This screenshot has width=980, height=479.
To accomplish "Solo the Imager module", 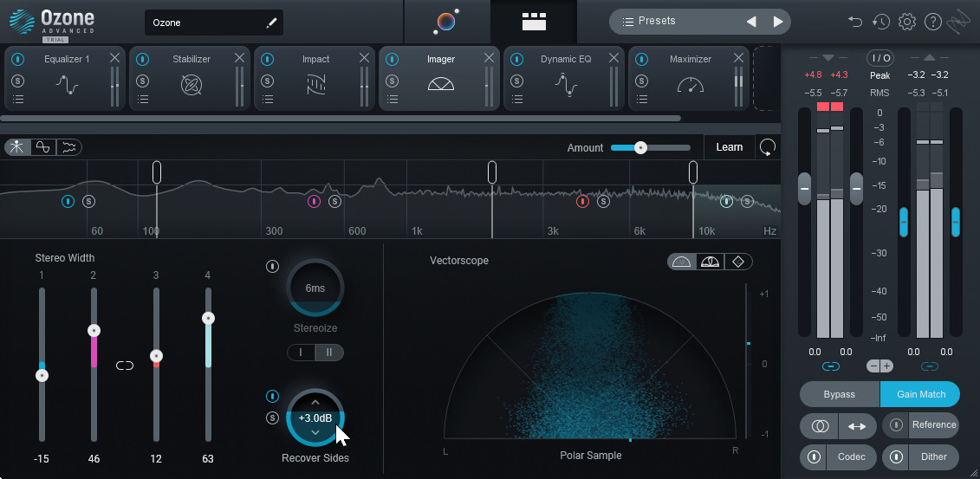I will 392,81.
